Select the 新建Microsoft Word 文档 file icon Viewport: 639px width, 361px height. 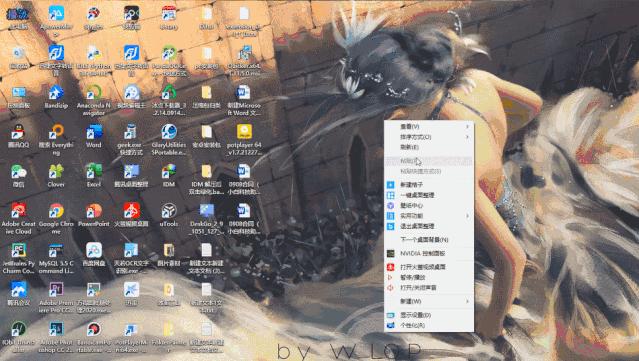point(244,100)
